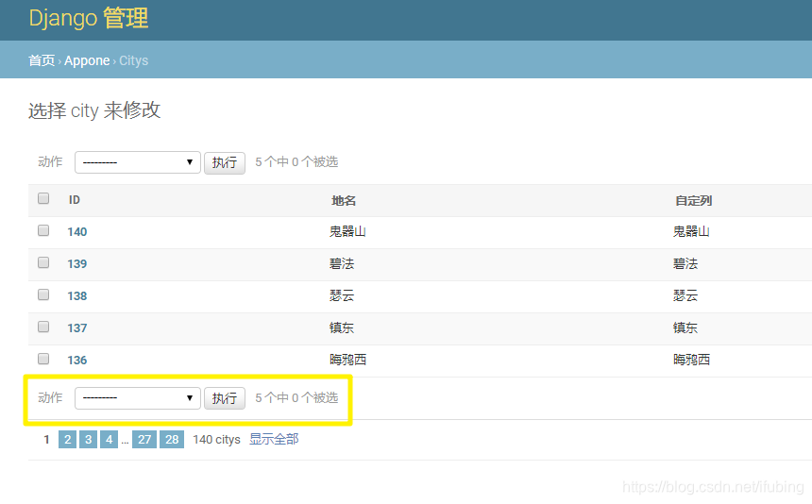The width and height of the screenshot is (812, 504).
Task: Go to page 4 of results
Action: [109, 439]
